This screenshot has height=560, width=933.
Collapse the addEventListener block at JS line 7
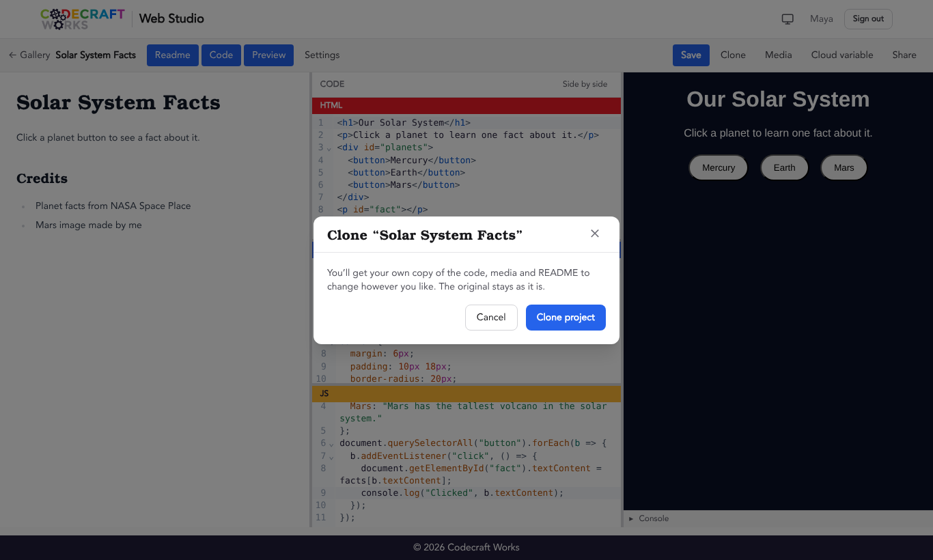(x=332, y=456)
